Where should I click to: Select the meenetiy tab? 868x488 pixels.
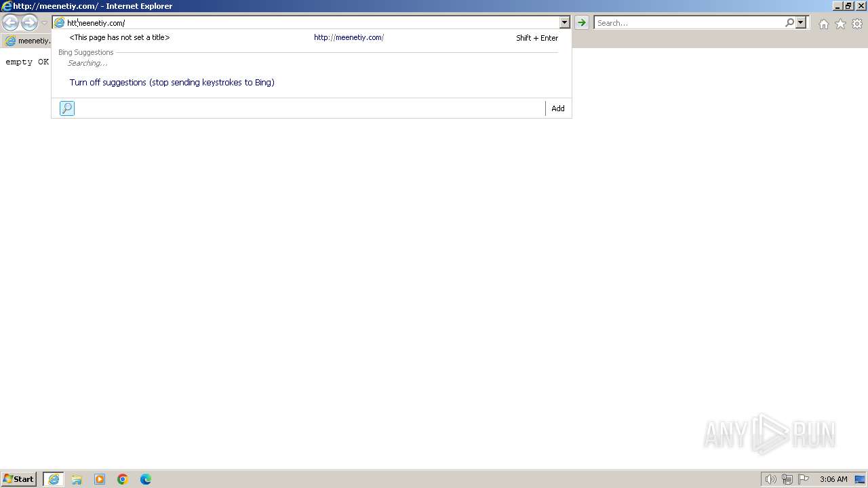coord(27,41)
